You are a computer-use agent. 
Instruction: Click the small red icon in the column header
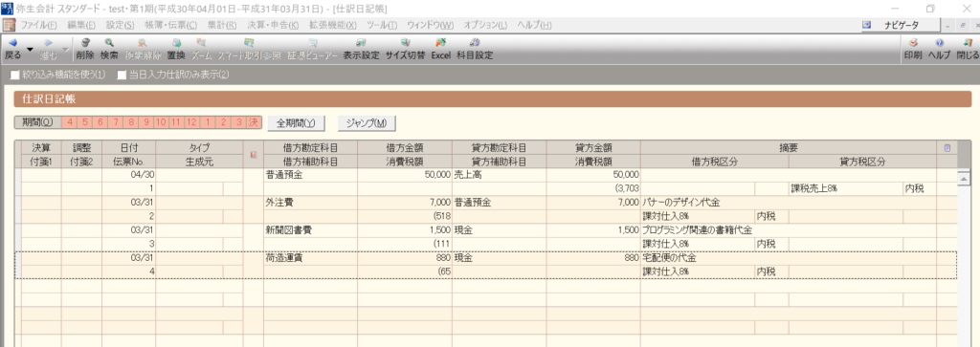tap(253, 154)
